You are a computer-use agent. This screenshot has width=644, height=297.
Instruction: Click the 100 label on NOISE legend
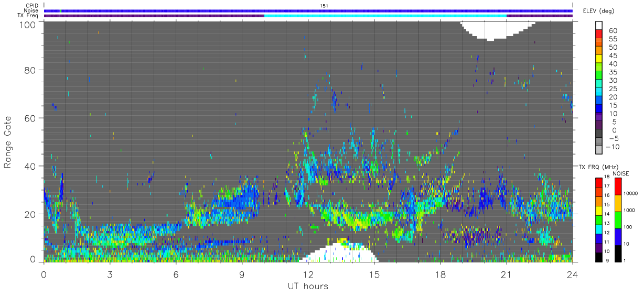tap(628, 227)
